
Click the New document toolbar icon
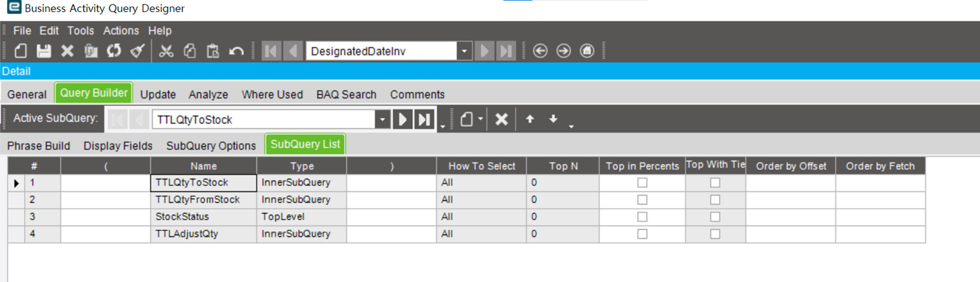[21, 51]
